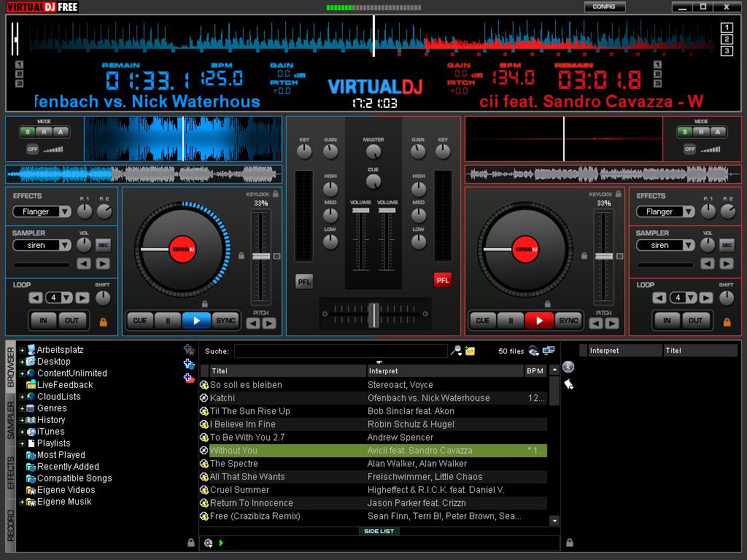Toggle PFL on the right channel

[443, 280]
